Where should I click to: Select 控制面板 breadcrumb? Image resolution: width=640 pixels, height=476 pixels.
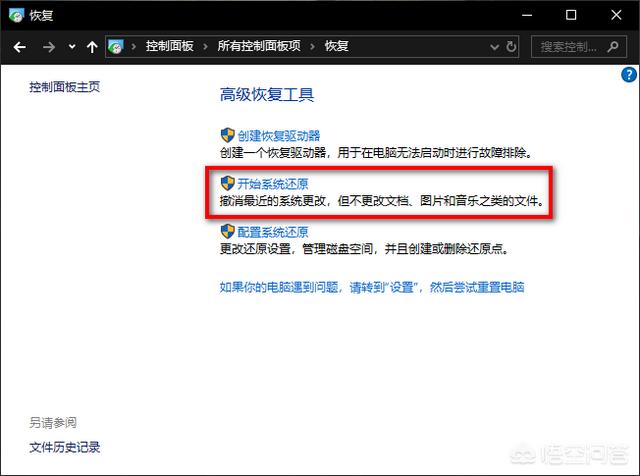pos(169,46)
